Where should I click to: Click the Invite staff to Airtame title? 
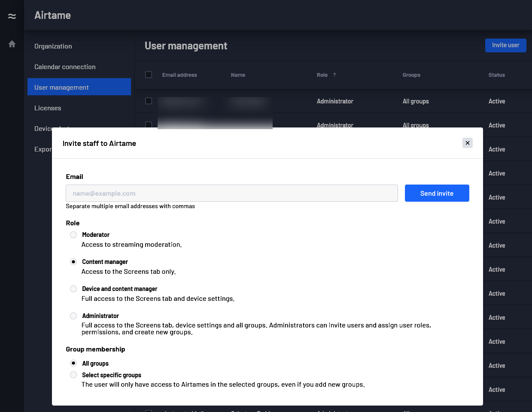[99, 143]
